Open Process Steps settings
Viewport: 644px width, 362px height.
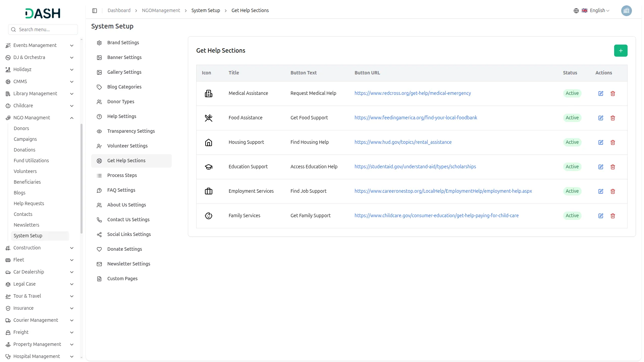pos(122,175)
